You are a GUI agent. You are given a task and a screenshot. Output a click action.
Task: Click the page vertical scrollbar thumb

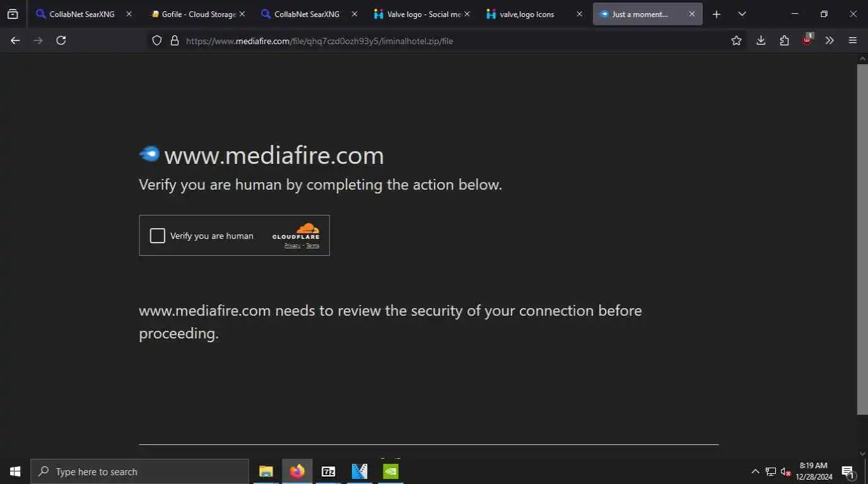pyautogui.click(x=862, y=239)
